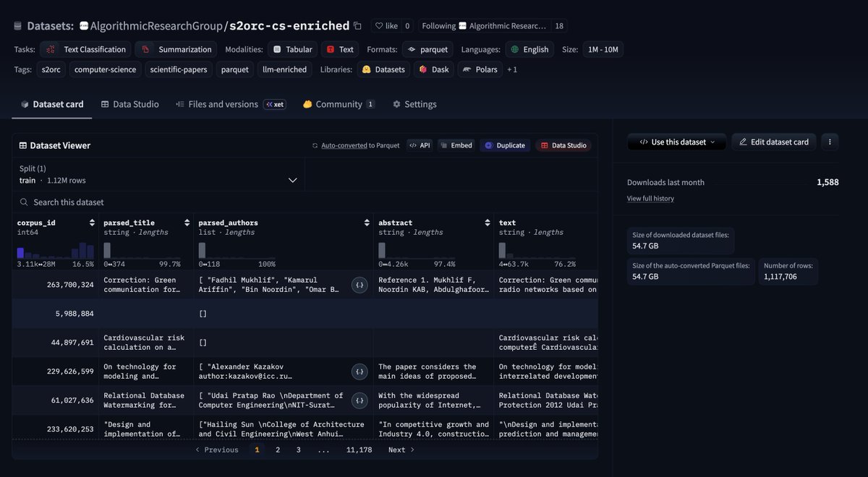The image size is (868, 477).
Task: Click the s2orc tag
Action: click(51, 69)
